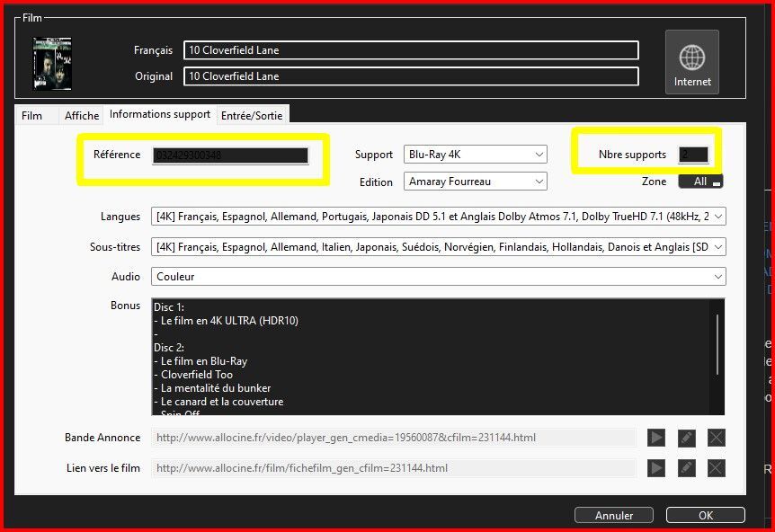Click the Zone All selector
This screenshot has height=532, width=775.
click(x=701, y=182)
